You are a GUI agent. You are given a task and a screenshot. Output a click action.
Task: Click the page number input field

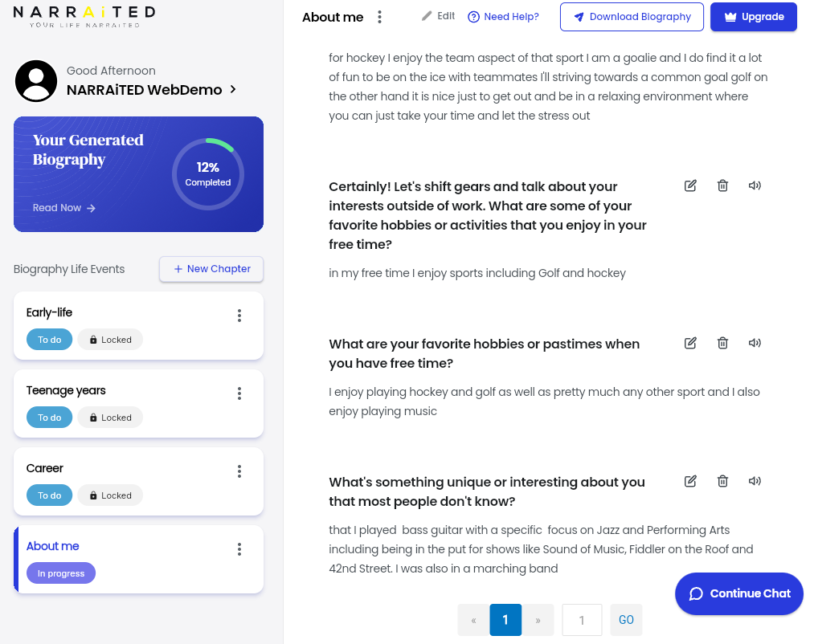point(582,620)
